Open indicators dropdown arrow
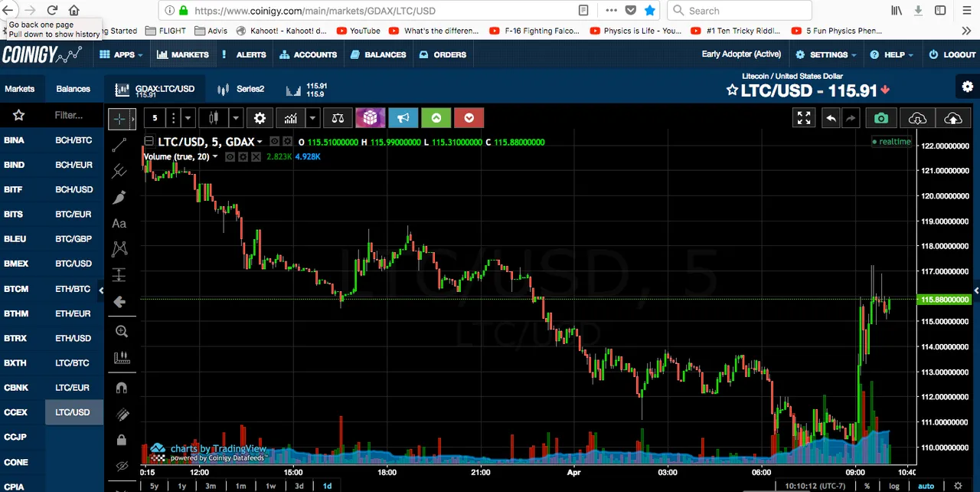This screenshot has height=492, width=980. (x=312, y=118)
